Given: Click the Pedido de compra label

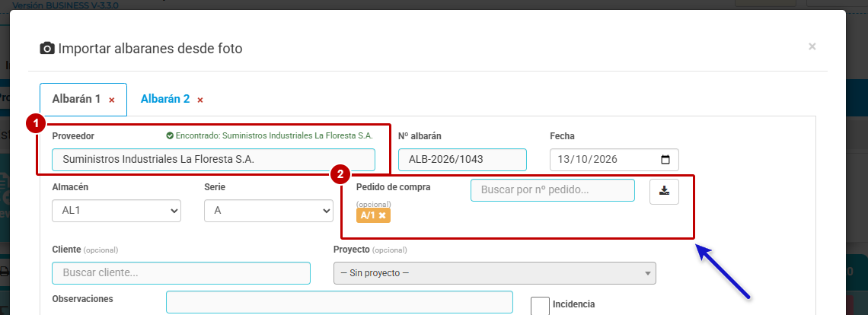Looking at the screenshot, I should tap(393, 186).
